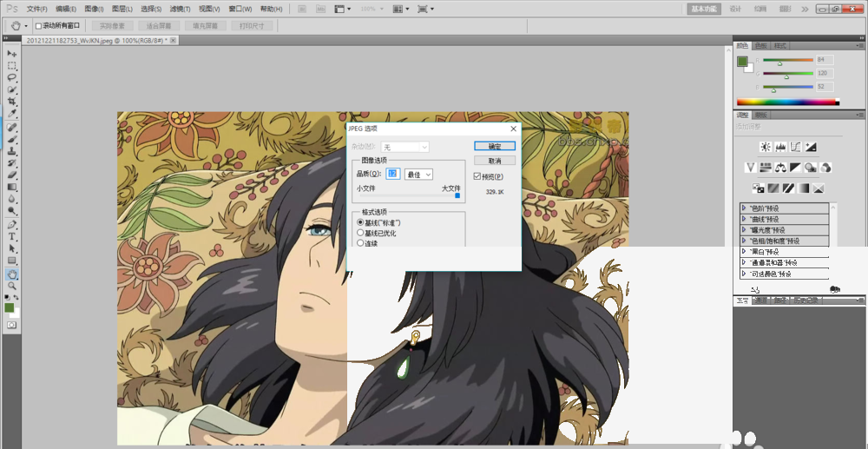Select the Eraser tool
Image resolution: width=868 pixels, height=449 pixels.
pyautogui.click(x=11, y=175)
